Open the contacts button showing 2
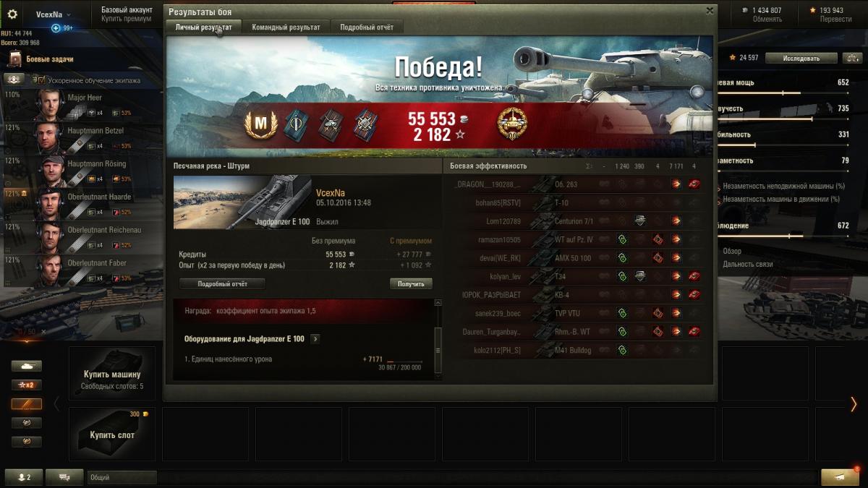The height and width of the screenshot is (488, 868). click(23, 477)
